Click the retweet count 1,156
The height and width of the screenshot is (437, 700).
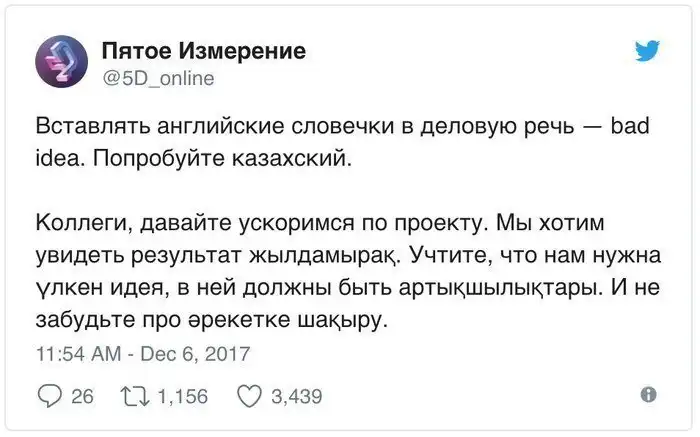pyautogui.click(x=183, y=397)
